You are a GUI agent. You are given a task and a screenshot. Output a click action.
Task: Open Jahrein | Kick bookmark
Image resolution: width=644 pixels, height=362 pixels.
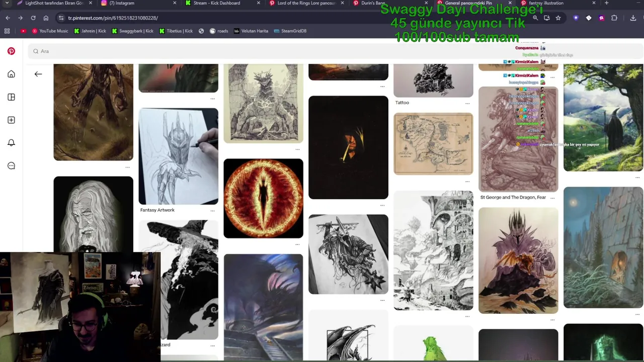90,31
